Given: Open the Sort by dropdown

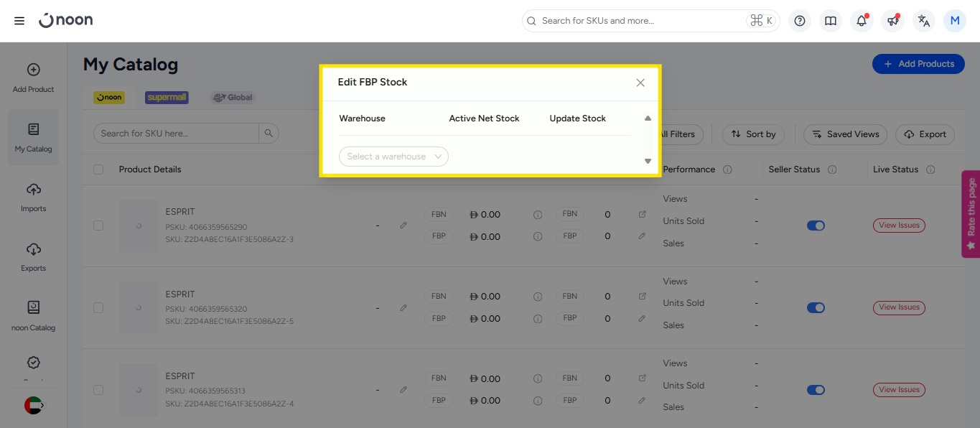Looking at the screenshot, I should (753, 134).
